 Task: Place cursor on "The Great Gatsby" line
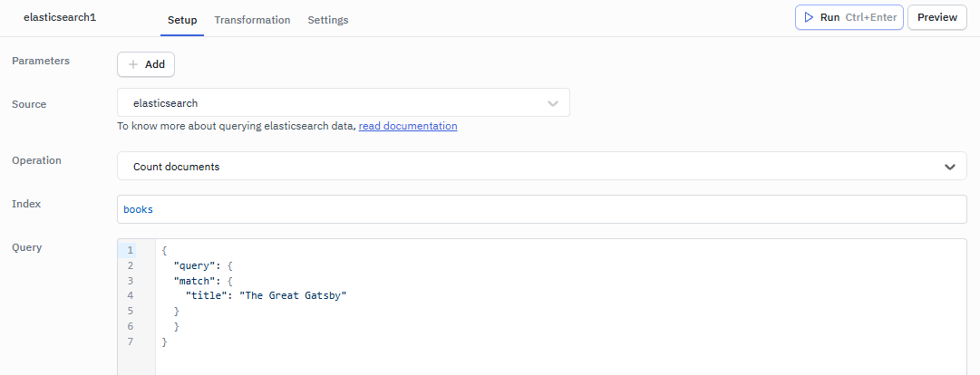(267, 295)
